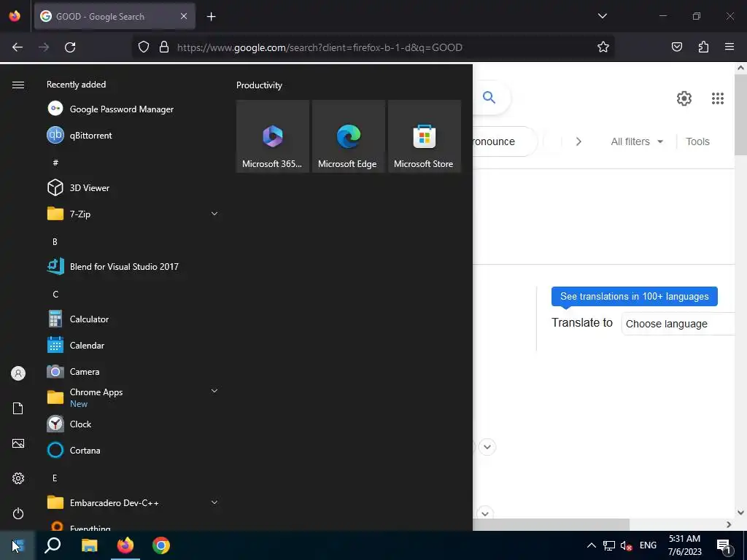Image resolution: width=747 pixels, height=560 pixels.
Task: Click the Productivity group heading
Action: click(x=259, y=85)
